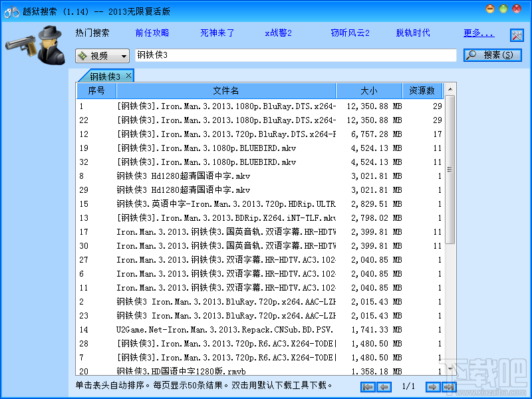Image resolution: width=532 pixels, height=399 pixels.
Task: Select row 1 Iron.Man.3.2013.1080p.BluRay file
Action: tap(261, 106)
